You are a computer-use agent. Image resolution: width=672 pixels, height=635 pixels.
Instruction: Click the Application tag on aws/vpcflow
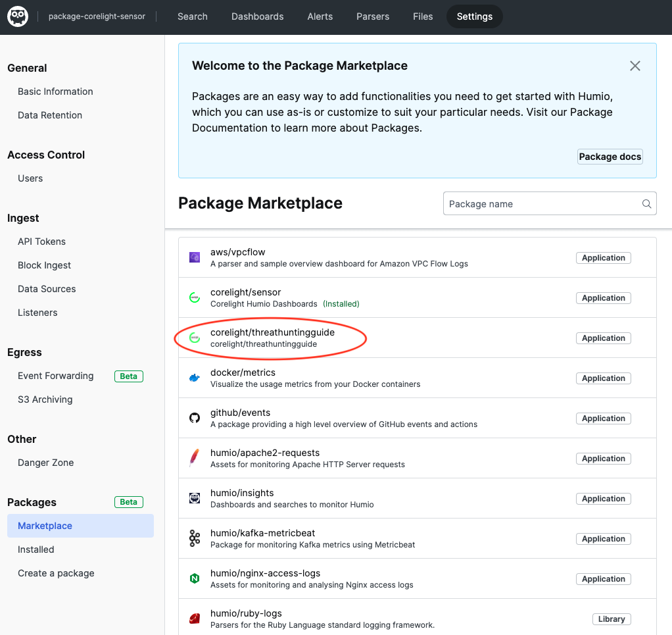(x=604, y=258)
